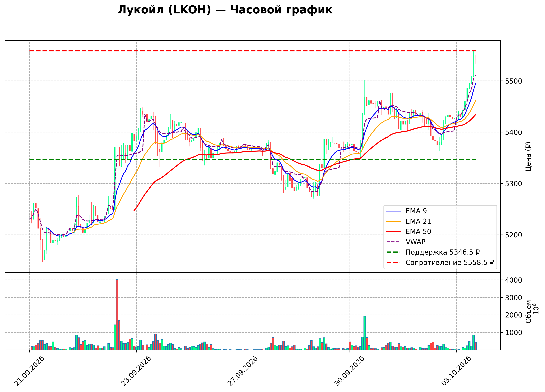This screenshot has height=392, width=545.
Task: Click the 5200 price axis label
Action: [514, 235]
